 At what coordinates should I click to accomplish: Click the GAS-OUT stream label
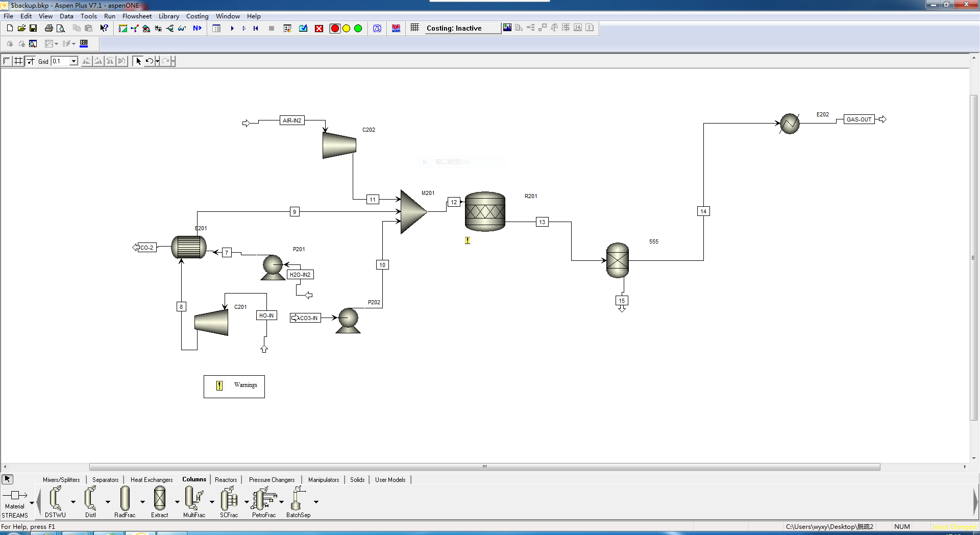click(x=859, y=119)
